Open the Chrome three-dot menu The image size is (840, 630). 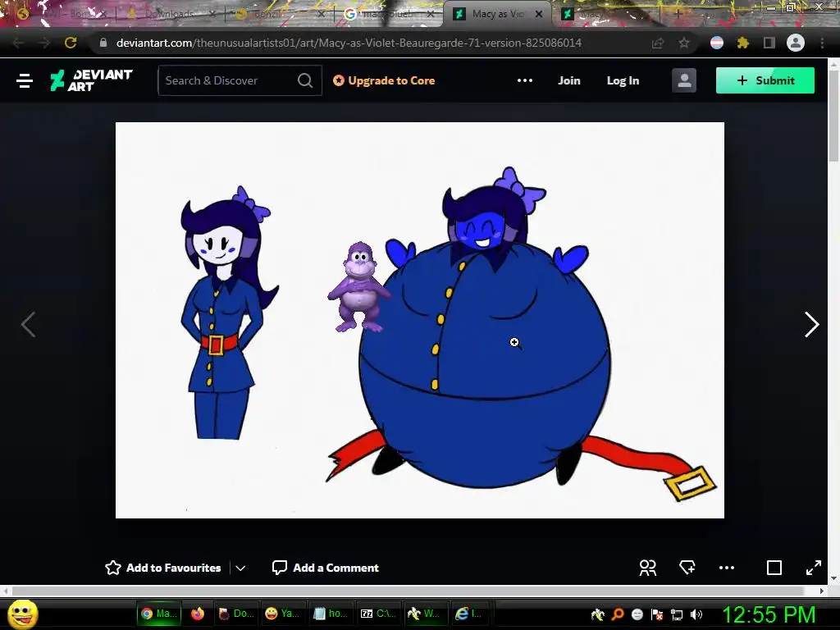822,43
